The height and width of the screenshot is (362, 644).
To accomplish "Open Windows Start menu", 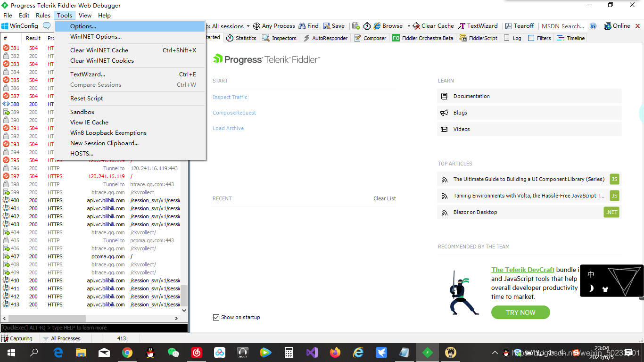I will 11,352.
